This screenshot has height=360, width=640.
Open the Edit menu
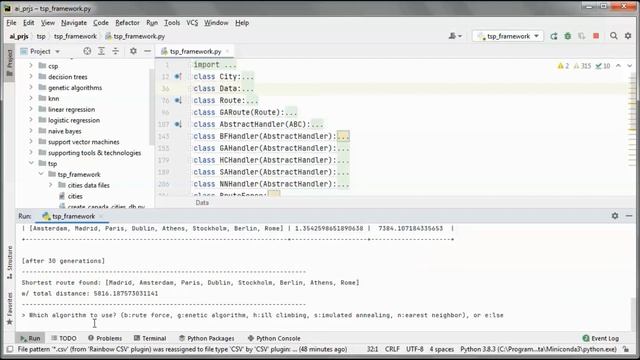(x=29, y=23)
